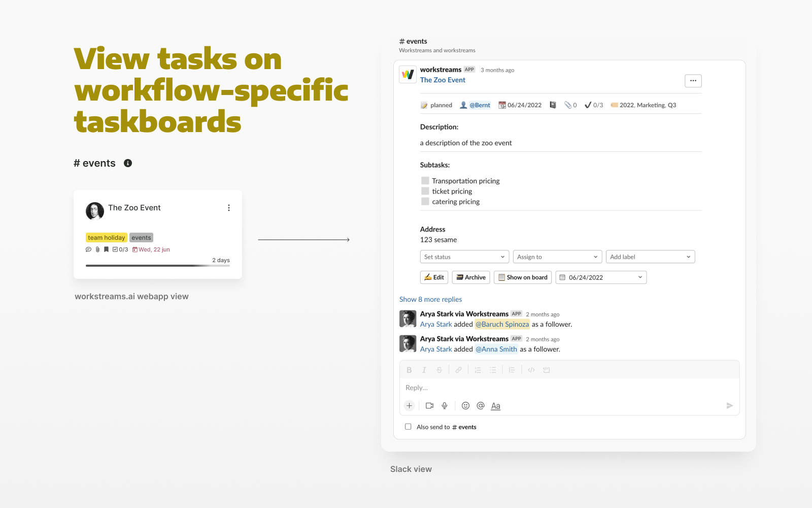Viewport: 812px width, 508px height.
Task: Open the message ellipsis more actions menu
Action: tap(693, 81)
